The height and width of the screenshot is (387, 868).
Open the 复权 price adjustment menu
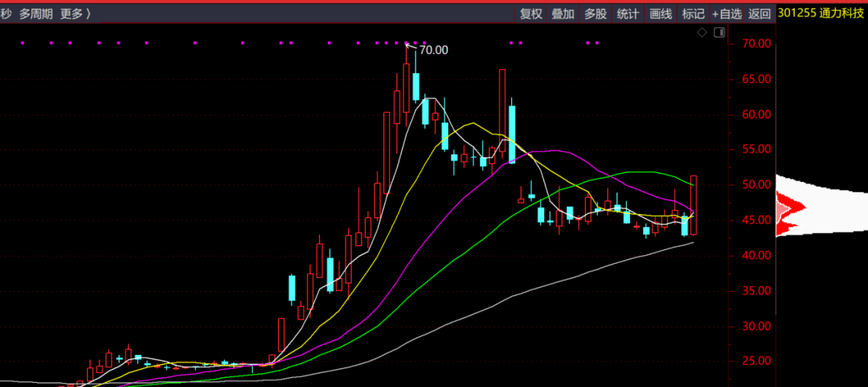pos(531,14)
